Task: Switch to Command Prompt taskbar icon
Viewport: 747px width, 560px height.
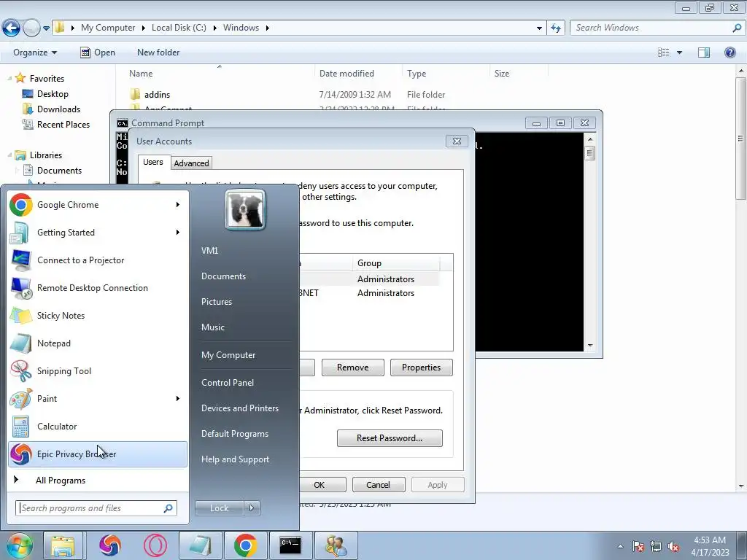Action: coord(290,545)
